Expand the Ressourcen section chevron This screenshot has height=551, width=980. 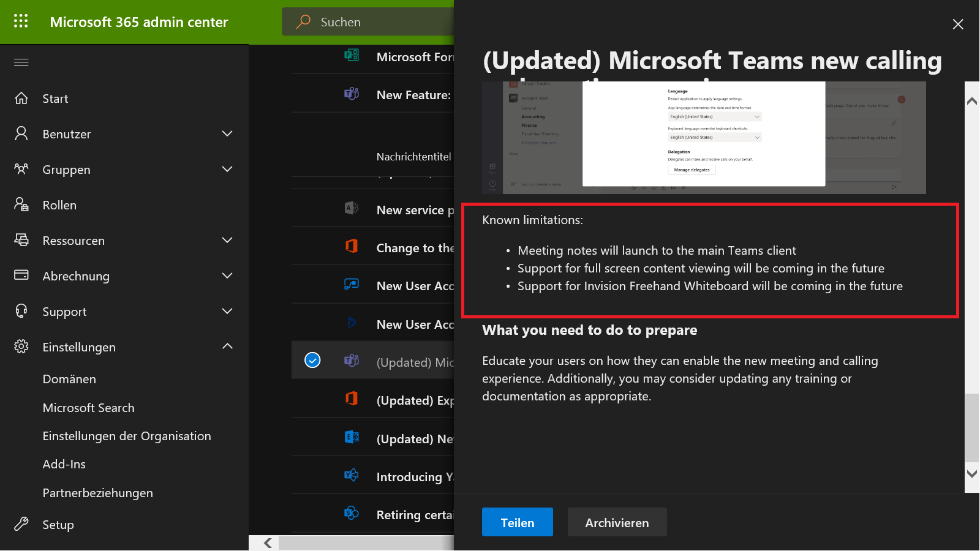click(227, 240)
